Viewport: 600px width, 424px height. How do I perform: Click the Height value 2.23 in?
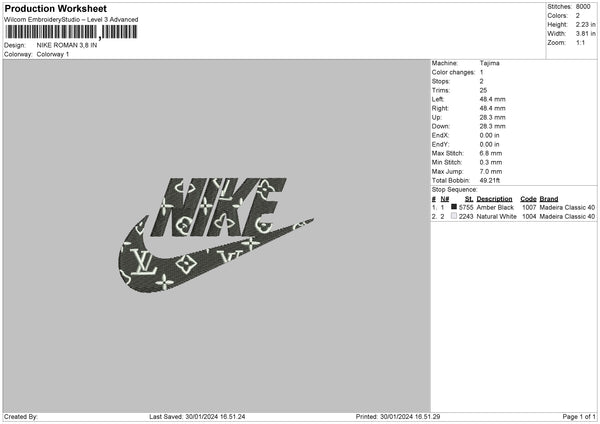[x=585, y=24]
